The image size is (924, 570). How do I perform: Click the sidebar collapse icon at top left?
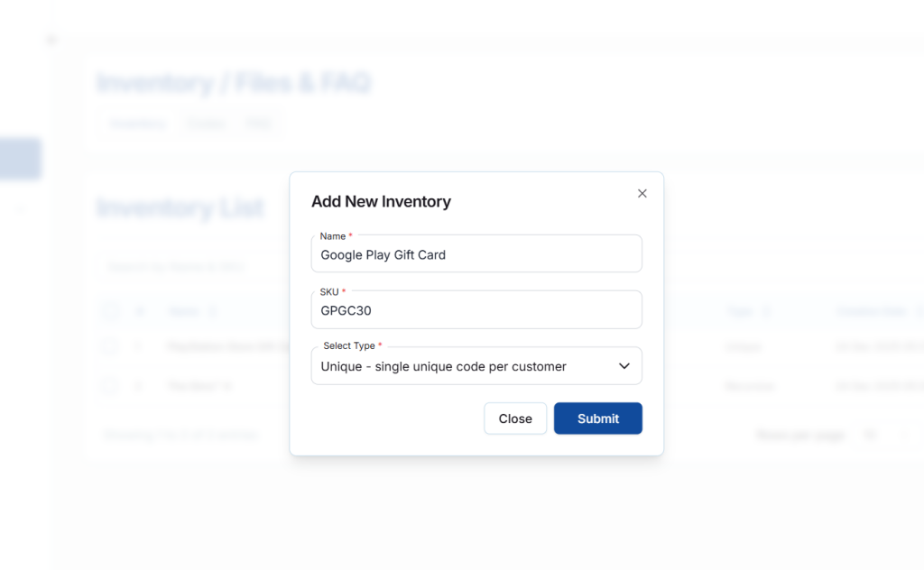51,40
